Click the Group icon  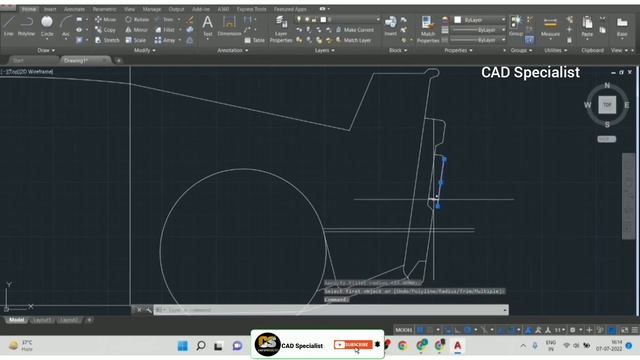pyautogui.click(x=516, y=25)
